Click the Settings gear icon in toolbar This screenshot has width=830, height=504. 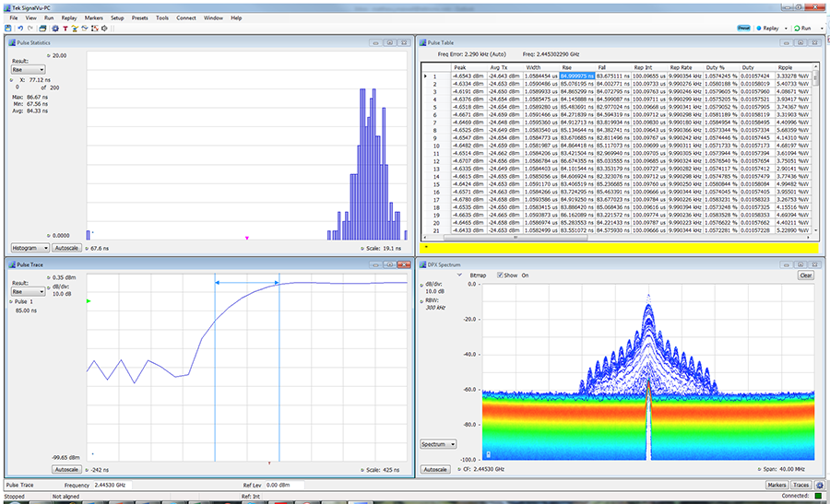(54, 28)
